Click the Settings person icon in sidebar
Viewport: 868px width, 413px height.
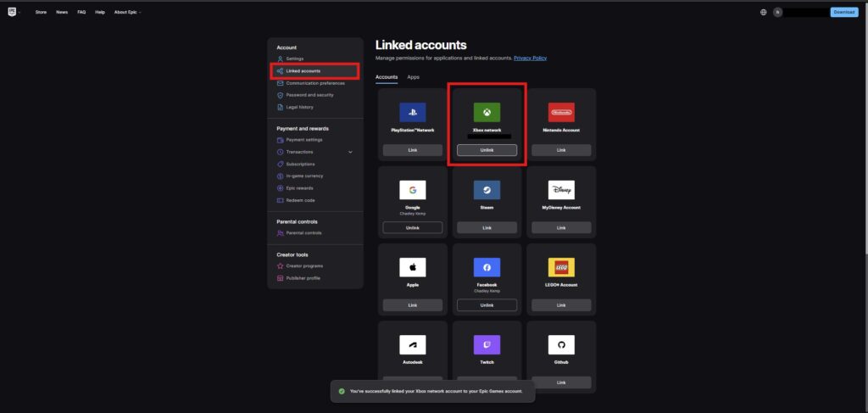coord(280,59)
